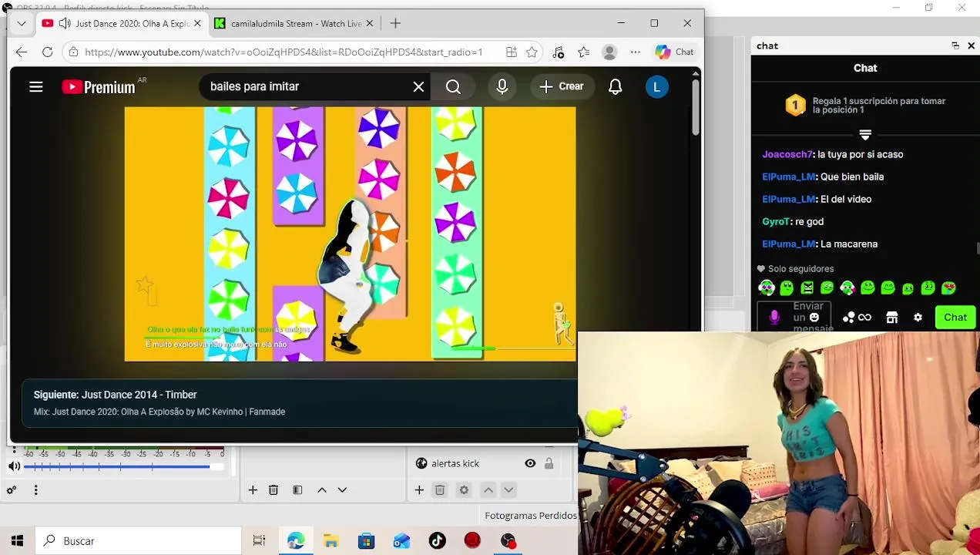Screen dimensions: 980x555
Task: Click ElPuma_LM on the 'La macarena' message
Action: coord(789,244)
